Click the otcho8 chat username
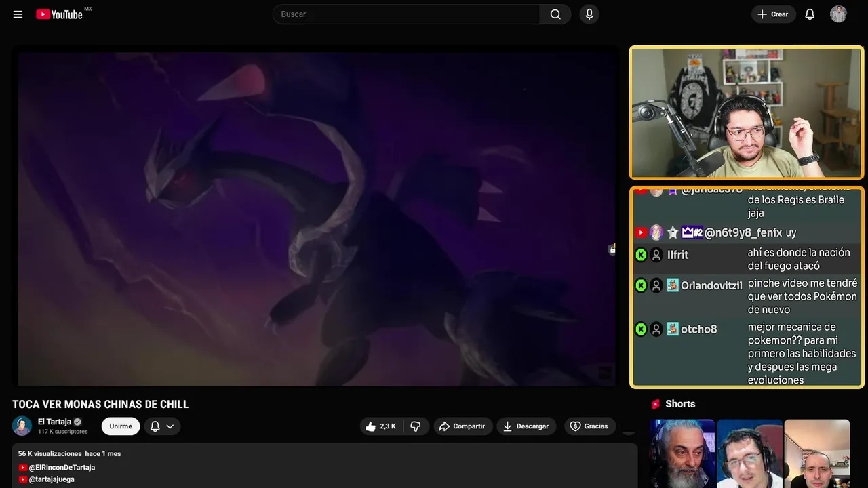The height and width of the screenshot is (488, 868). pos(698,329)
